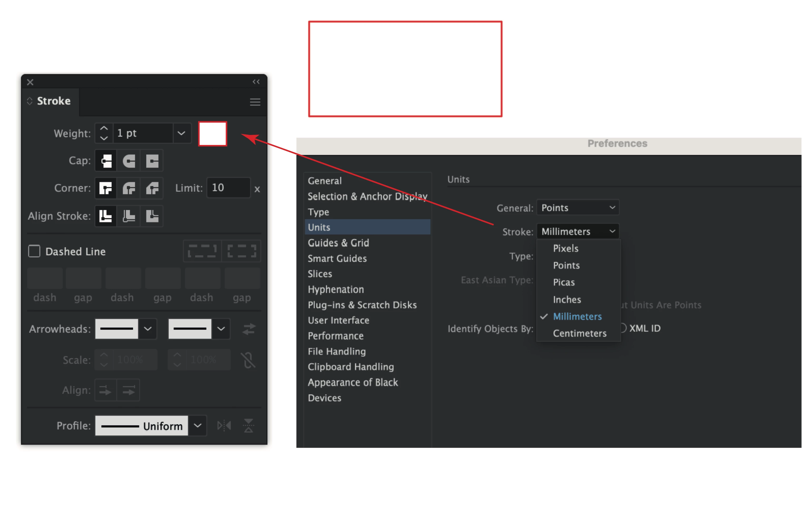The height and width of the screenshot is (512, 812).
Task: Select the Butt Cap icon
Action: [106, 161]
